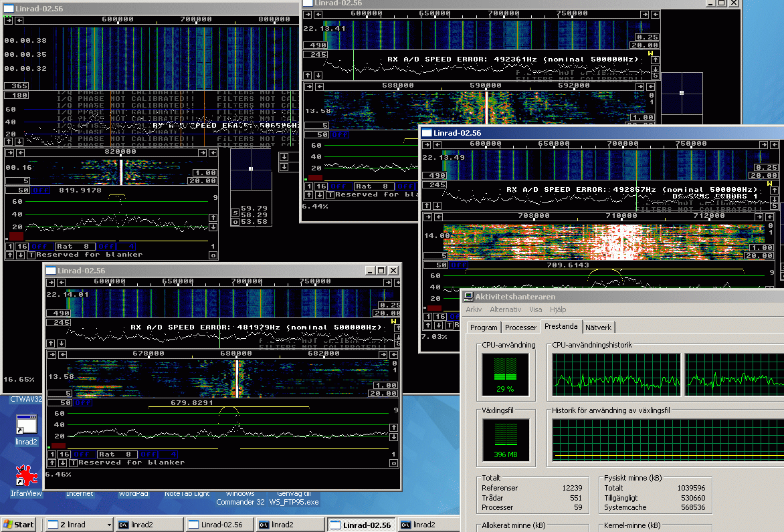Click left arrow before 708000 scale
784x532 pixels.
point(439,217)
